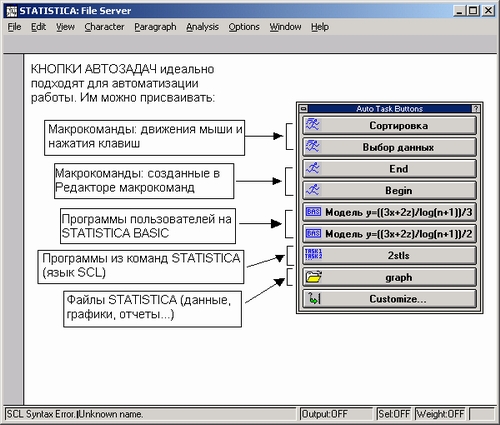Click BAS icon on the /2 model button
Viewport: 500px width, 425px height.
click(x=313, y=233)
